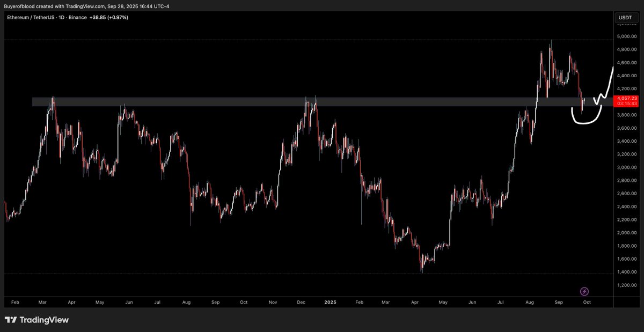The height and width of the screenshot is (332, 644).
Task: Click the 2,800.00 price axis label
Action: (627, 181)
